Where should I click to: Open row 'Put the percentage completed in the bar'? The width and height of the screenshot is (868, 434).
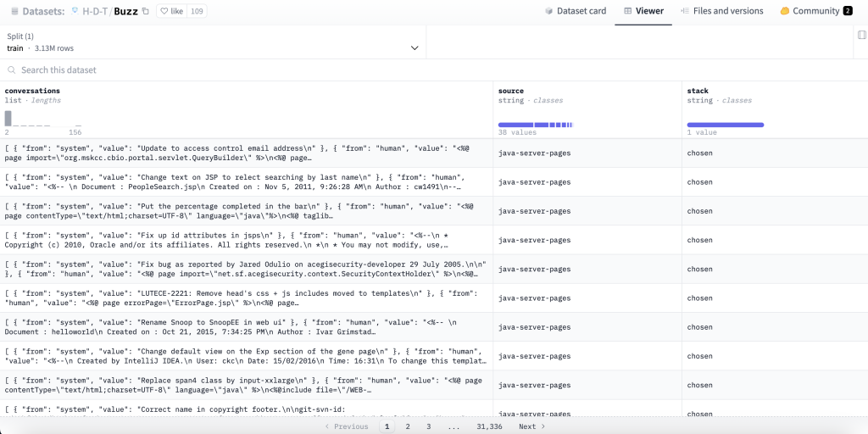(247, 211)
